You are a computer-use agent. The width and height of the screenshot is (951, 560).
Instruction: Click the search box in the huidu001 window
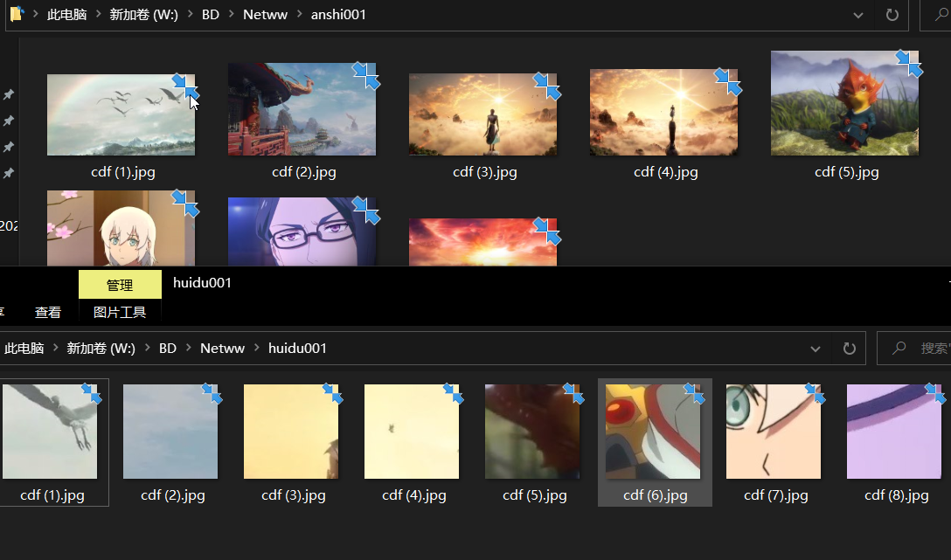914,348
